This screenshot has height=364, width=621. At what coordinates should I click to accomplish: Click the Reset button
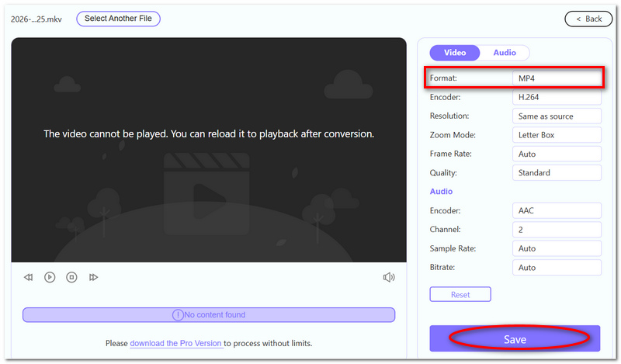pyautogui.click(x=460, y=295)
